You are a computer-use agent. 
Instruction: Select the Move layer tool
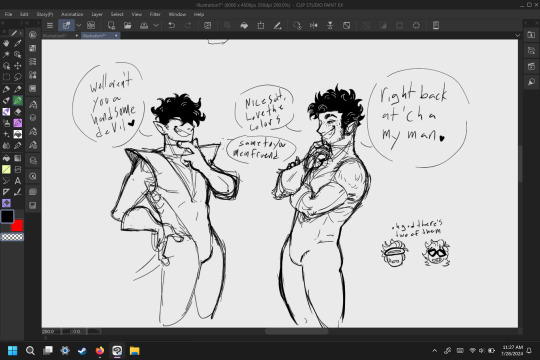18,66
